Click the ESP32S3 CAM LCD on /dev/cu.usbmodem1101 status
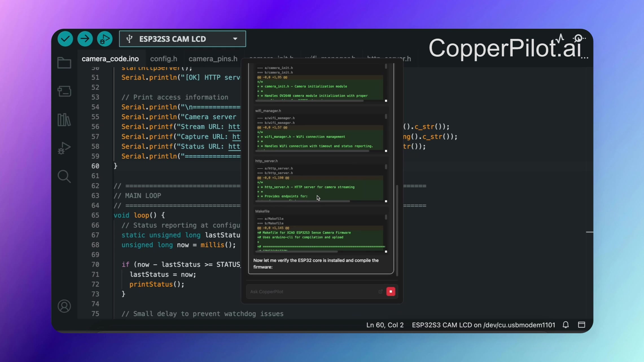Image resolution: width=644 pixels, height=362 pixels. [483, 325]
